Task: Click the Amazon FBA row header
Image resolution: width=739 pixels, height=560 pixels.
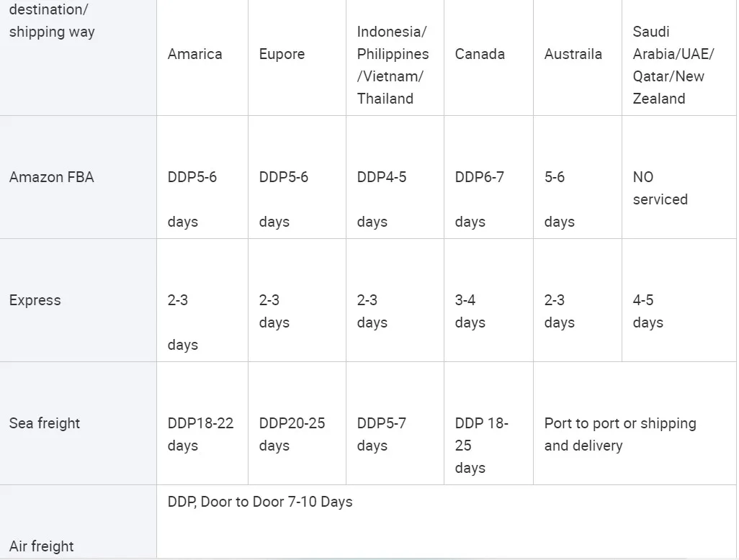Action: [78, 177]
